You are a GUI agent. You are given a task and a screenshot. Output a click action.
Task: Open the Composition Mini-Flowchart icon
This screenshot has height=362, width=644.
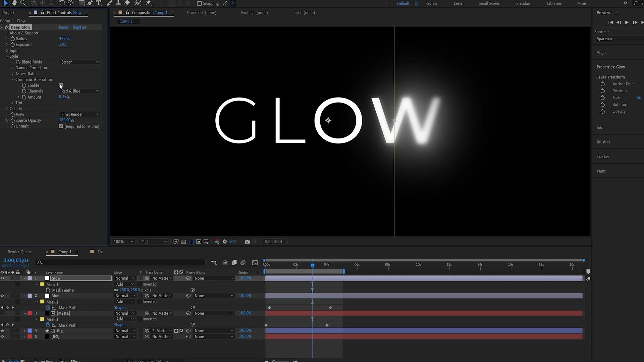point(214,262)
